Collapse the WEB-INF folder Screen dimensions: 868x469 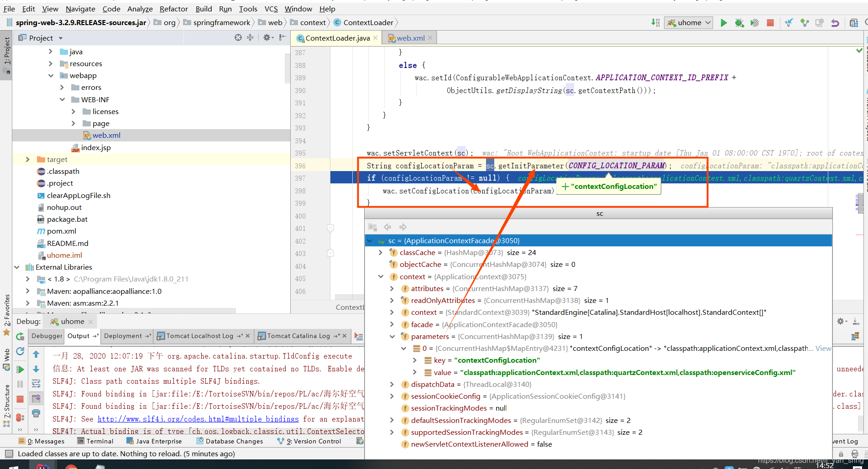point(62,99)
